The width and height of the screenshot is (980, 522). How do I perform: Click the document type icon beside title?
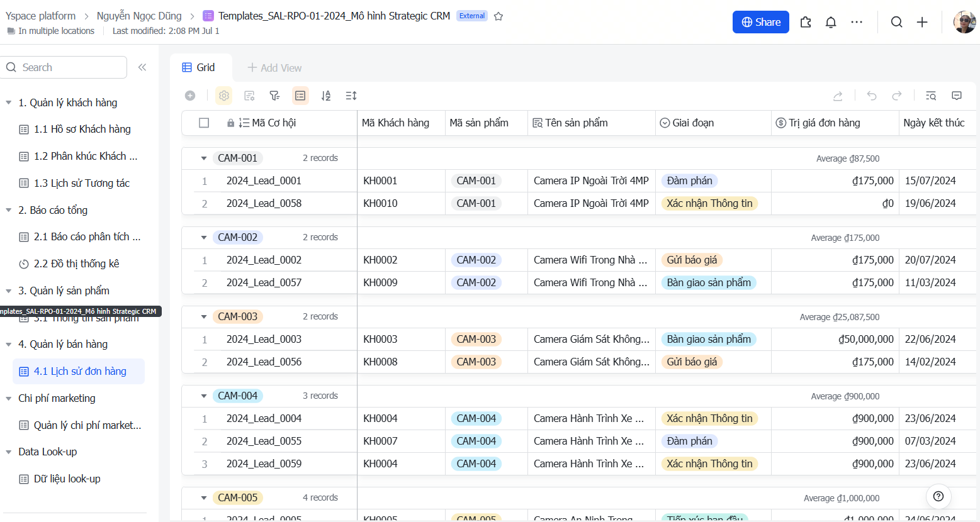208,16
